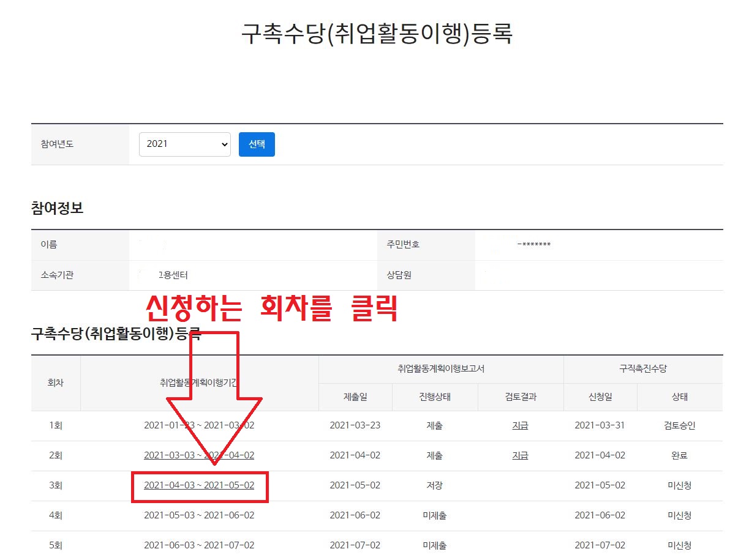The height and width of the screenshot is (560, 730).
Task: Click the page title 구촉수당(취업활동이행)등록
Action: [x=377, y=34]
